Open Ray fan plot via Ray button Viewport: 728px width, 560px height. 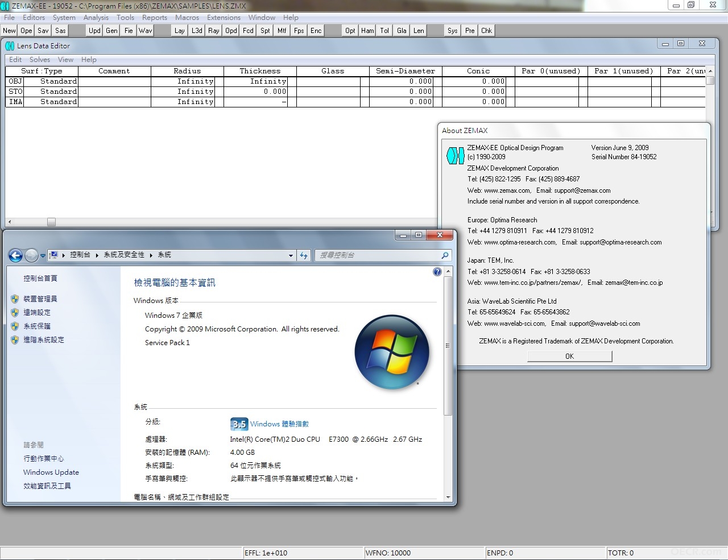tap(214, 31)
